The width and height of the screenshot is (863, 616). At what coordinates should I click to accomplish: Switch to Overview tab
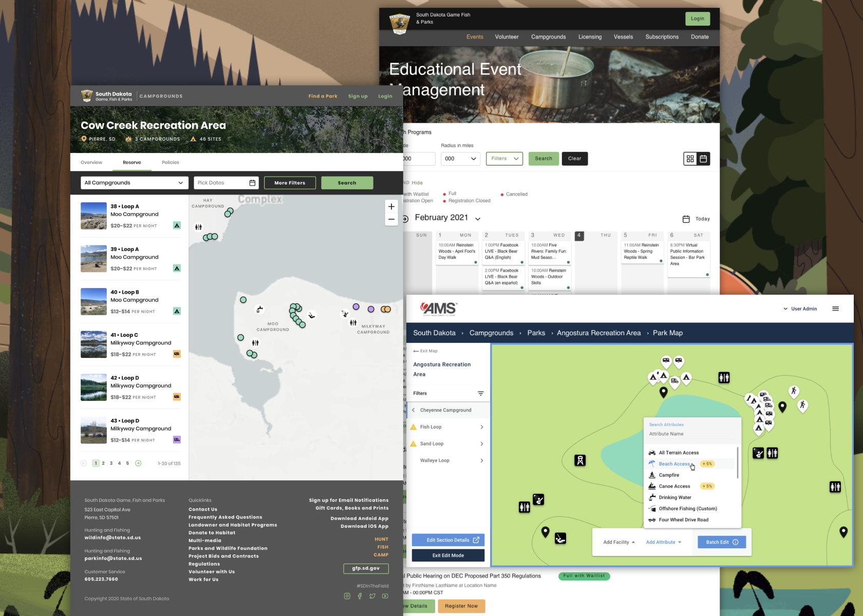click(91, 162)
